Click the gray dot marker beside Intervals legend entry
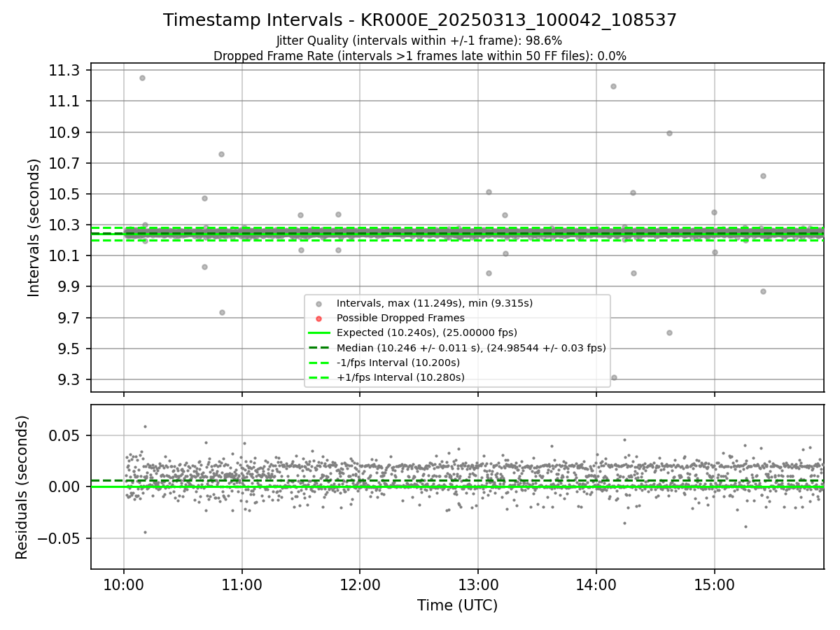Screen dimensions: 840x630 [x=319, y=304]
